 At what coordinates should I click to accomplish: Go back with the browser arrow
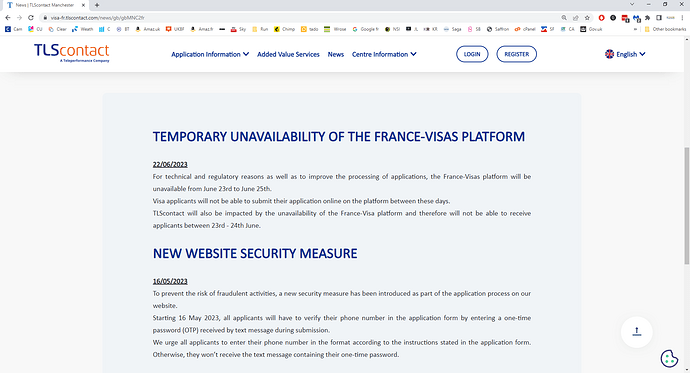[8, 18]
